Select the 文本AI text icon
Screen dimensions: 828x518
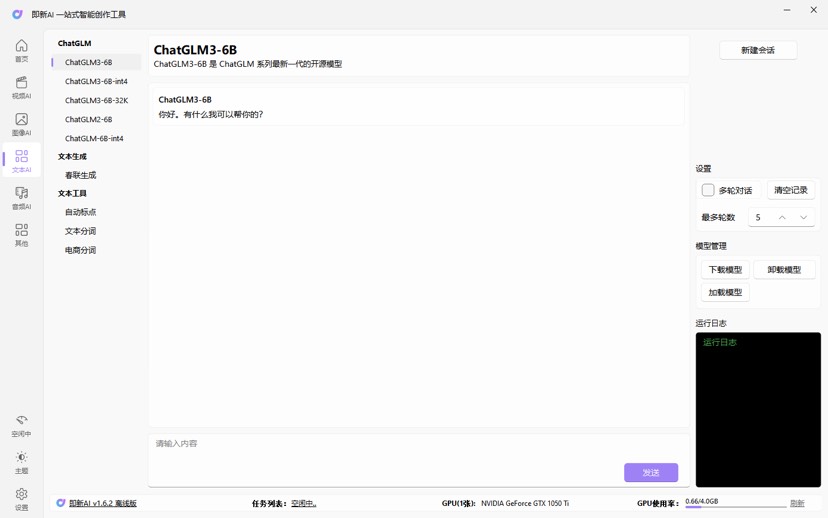21,156
